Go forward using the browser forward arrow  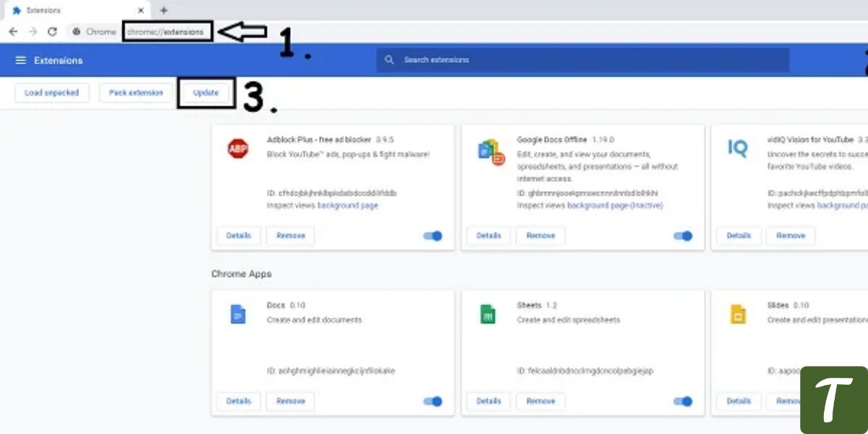[33, 32]
